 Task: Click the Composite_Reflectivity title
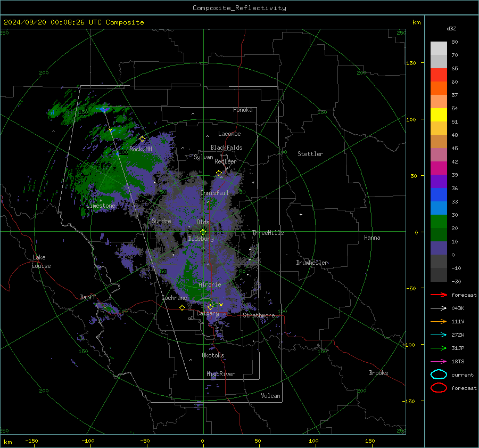pos(239,8)
